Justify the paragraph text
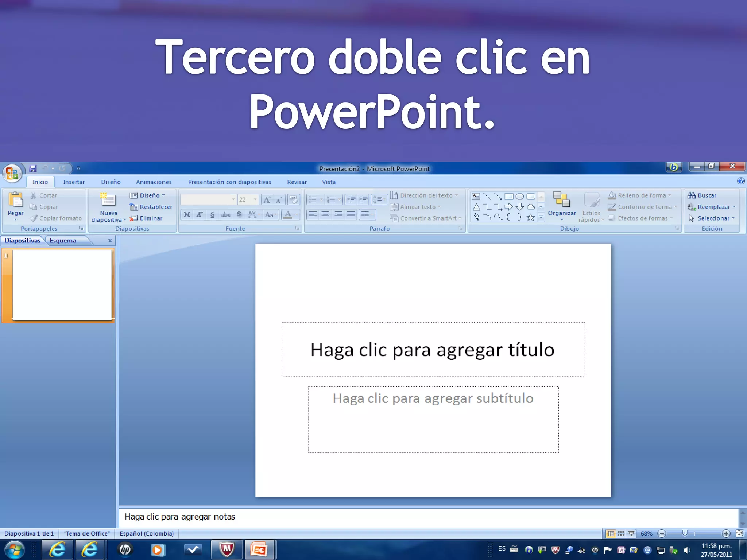This screenshot has width=747, height=560. click(351, 214)
